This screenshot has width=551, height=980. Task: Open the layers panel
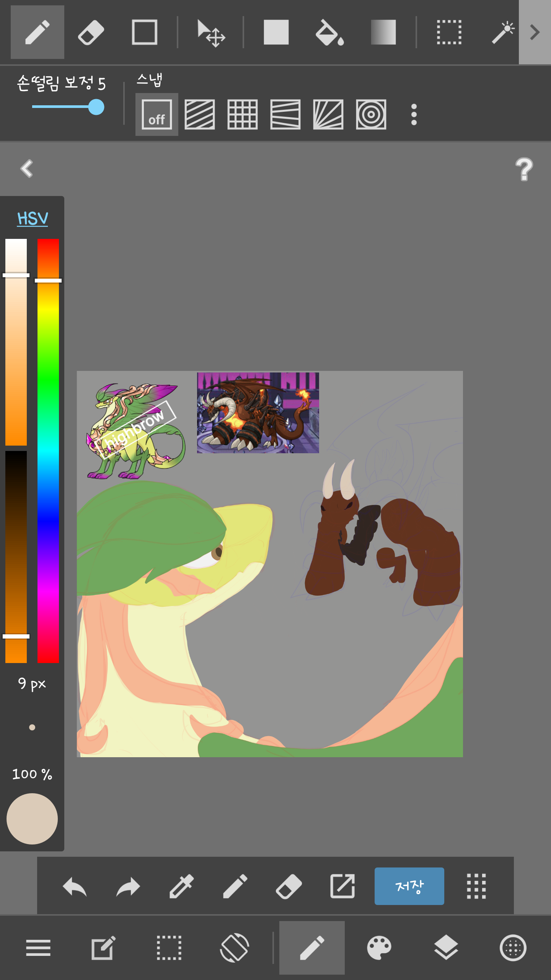click(446, 948)
